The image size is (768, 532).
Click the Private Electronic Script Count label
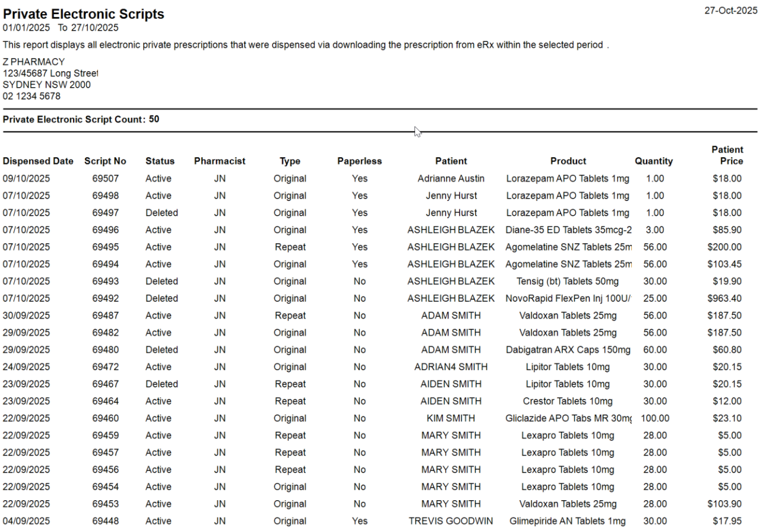tap(74, 120)
